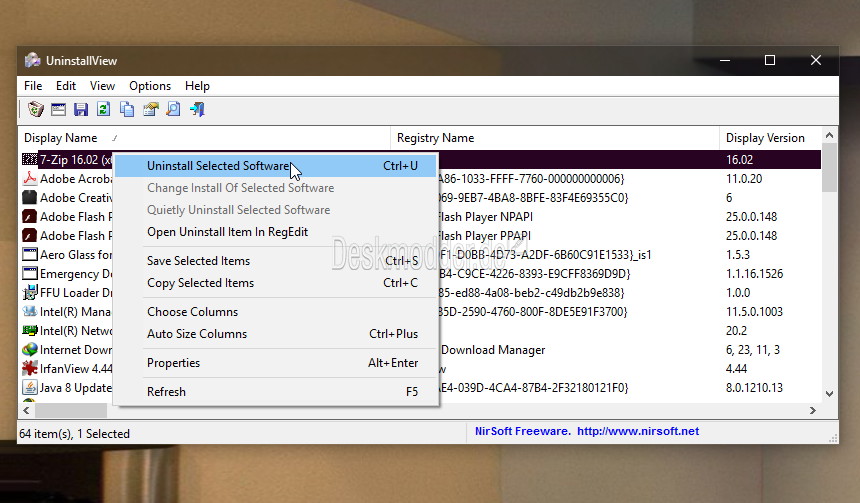
Task: Click the Emergency row icon
Action: [x=30, y=273]
